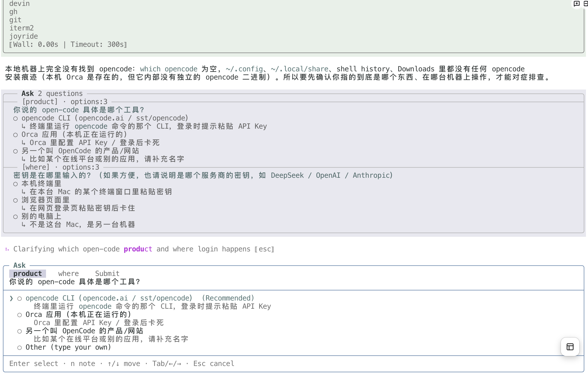Click the '[esc]' hint after the Clarifying status
The height and width of the screenshot is (378, 588).
(x=264, y=249)
